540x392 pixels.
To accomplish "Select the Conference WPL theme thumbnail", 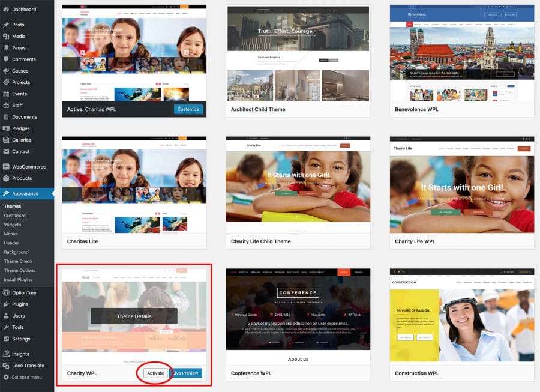I will click(298, 309).
